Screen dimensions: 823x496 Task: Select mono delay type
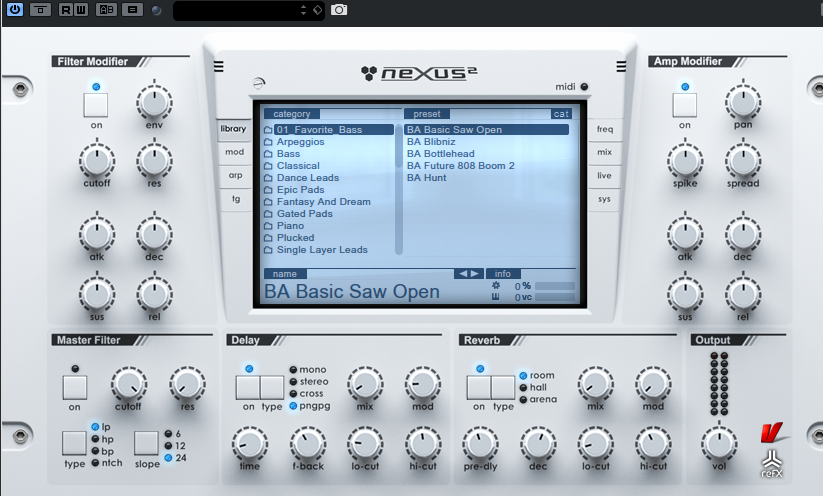click(x=308, y=370)
